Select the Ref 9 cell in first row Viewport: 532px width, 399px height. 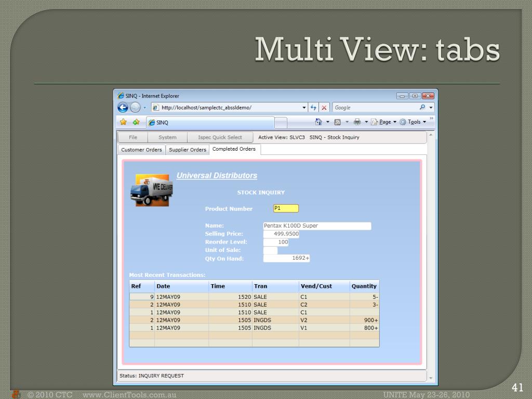coord(142,297)
